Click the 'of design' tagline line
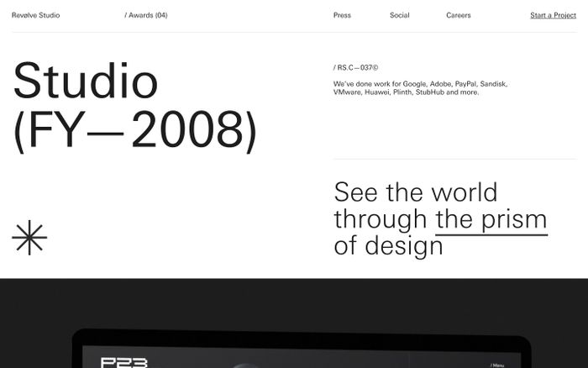This screenshot has width=588, height=368. 388,246
